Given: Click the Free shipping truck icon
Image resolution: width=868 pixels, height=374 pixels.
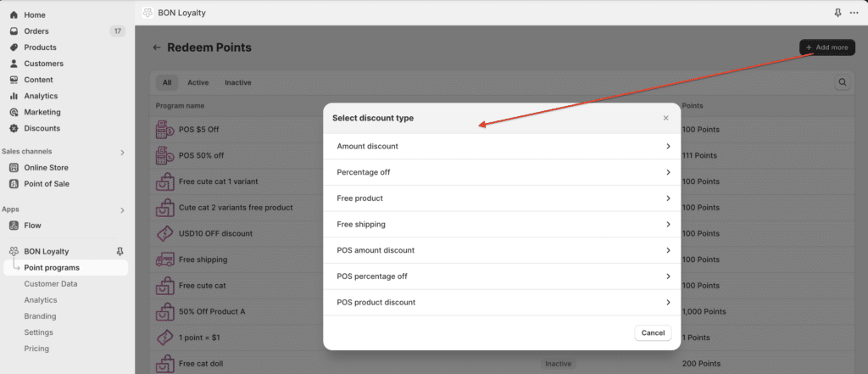Looking at the screenshot, I should 164,260.
